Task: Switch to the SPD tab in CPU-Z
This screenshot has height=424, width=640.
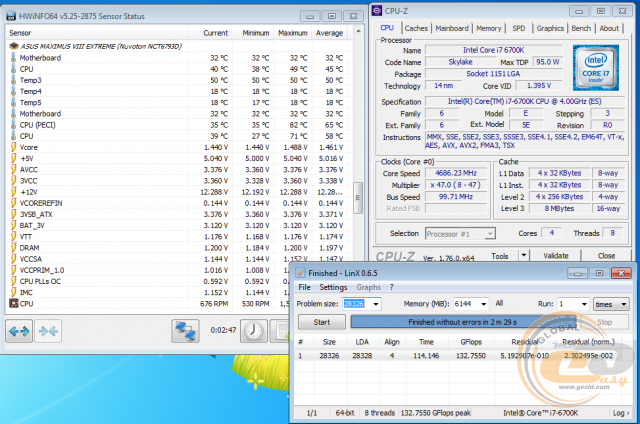Action: point(519,28)
